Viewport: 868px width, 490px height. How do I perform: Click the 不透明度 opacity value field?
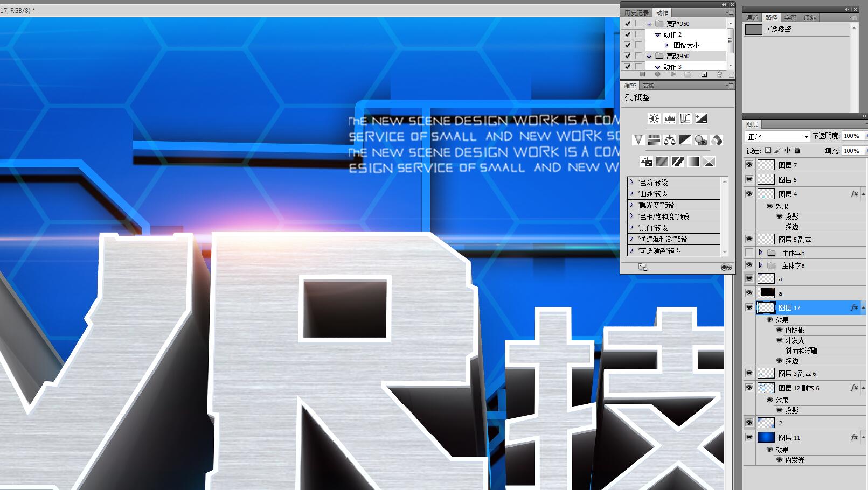click(x=852, y=136)
